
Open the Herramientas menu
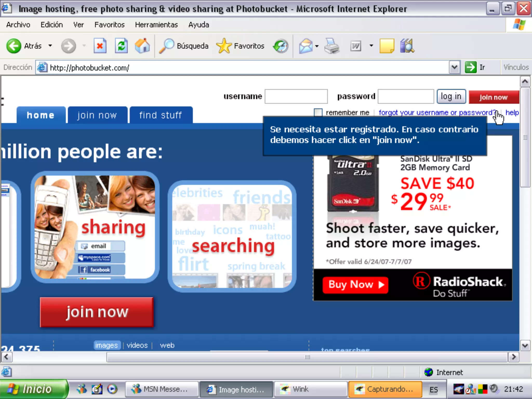(156, 25)
